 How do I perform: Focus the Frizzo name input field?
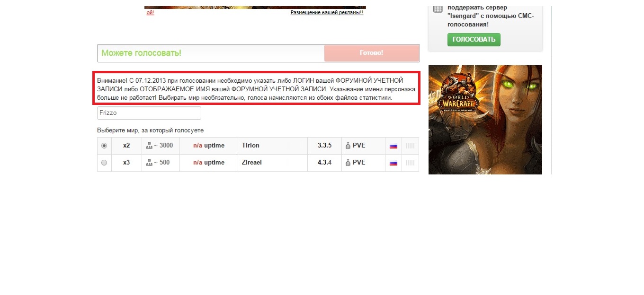click(149, 113)
